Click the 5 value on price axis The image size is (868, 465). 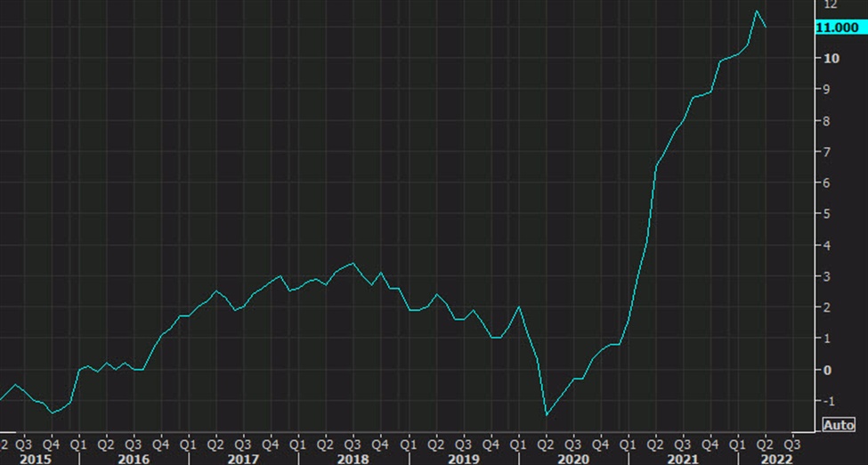(x=828, y=214)
